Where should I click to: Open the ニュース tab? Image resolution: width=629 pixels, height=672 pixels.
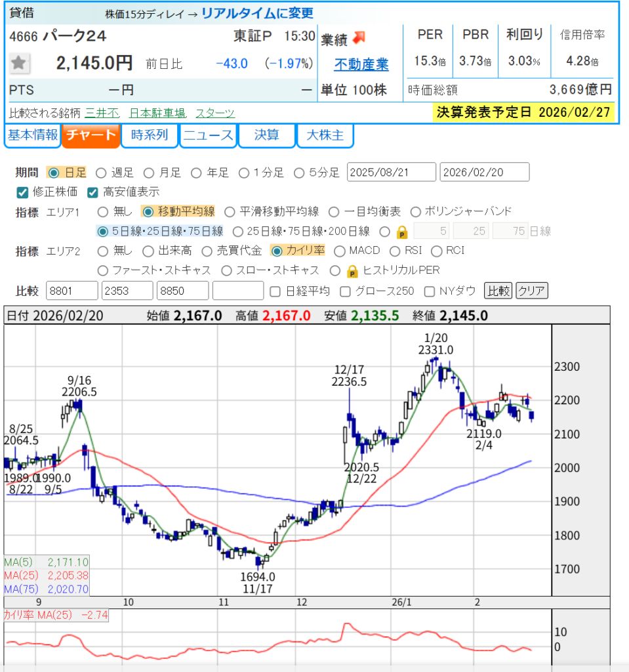(208, 136)
